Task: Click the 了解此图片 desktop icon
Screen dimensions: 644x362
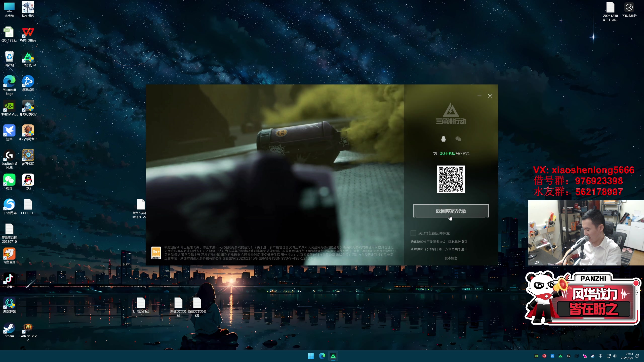Action: coord(629,10)
